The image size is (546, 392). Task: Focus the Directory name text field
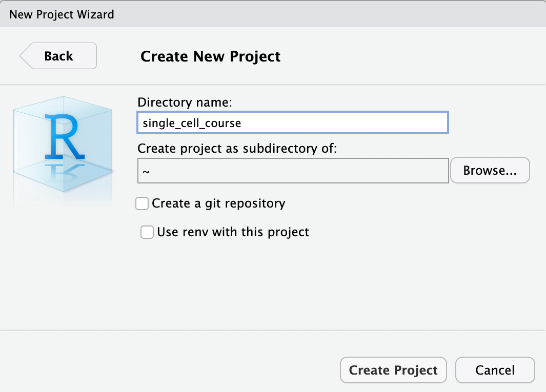pos(293,123)
